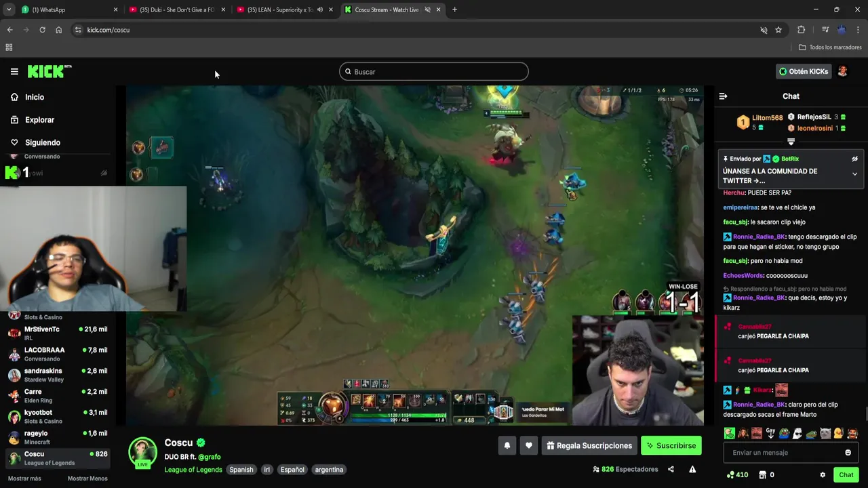The height and width of the screenshot is (488, 868).
Task: Hide the pinned BotRix message
Action: (x=854, y=159)
